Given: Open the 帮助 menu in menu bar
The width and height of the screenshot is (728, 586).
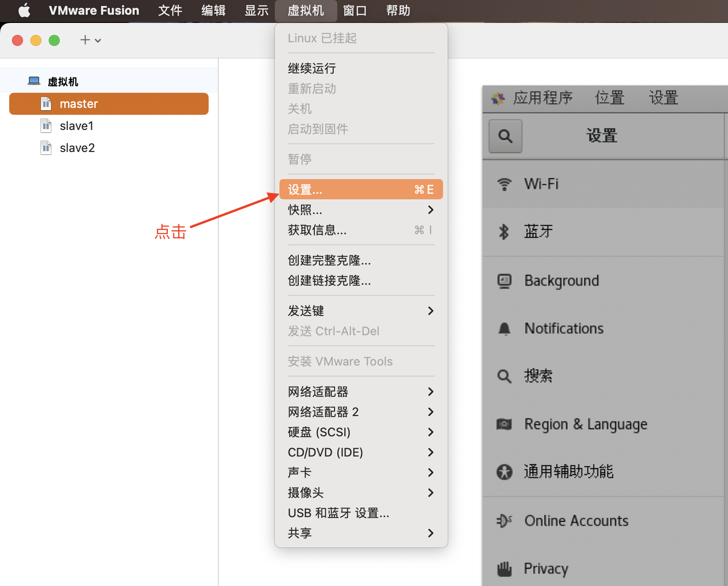Looking at the screenshot, I should coord(398,10).
